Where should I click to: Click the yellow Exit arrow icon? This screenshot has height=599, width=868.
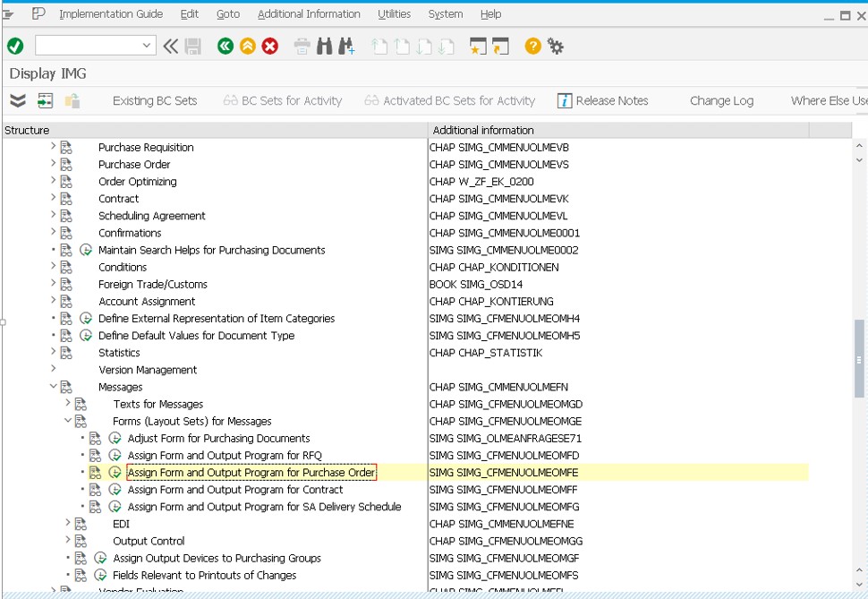tap(248, 46)
